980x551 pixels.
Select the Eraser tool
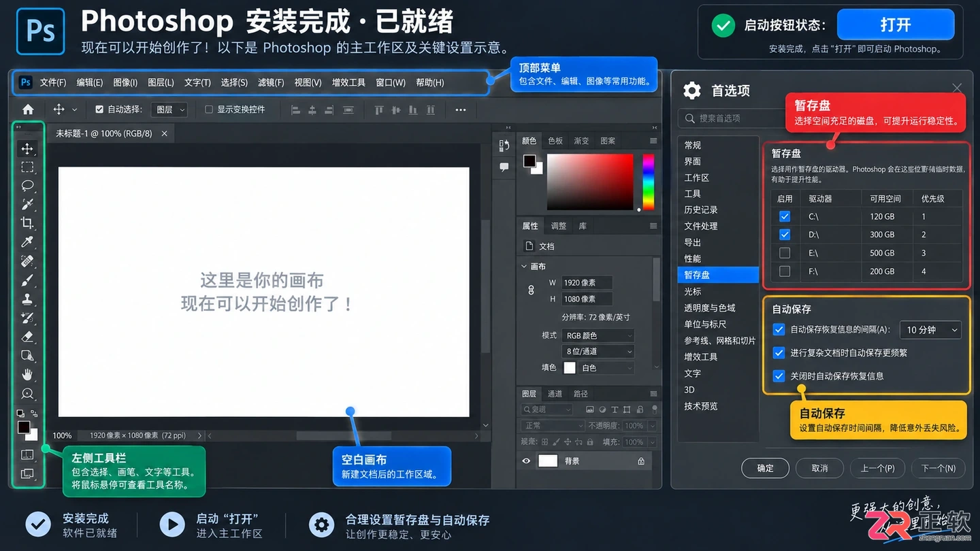(x=27, y=336)
